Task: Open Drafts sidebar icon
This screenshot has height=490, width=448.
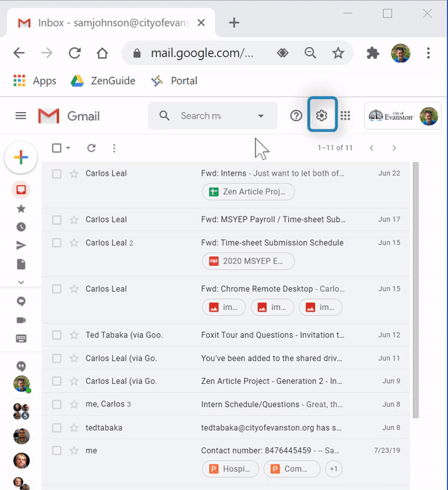Action: (x=21, y=264)
